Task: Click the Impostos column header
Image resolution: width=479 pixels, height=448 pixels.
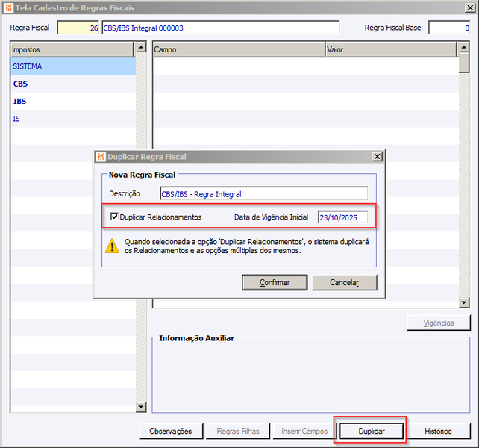Action: point(72,49)
